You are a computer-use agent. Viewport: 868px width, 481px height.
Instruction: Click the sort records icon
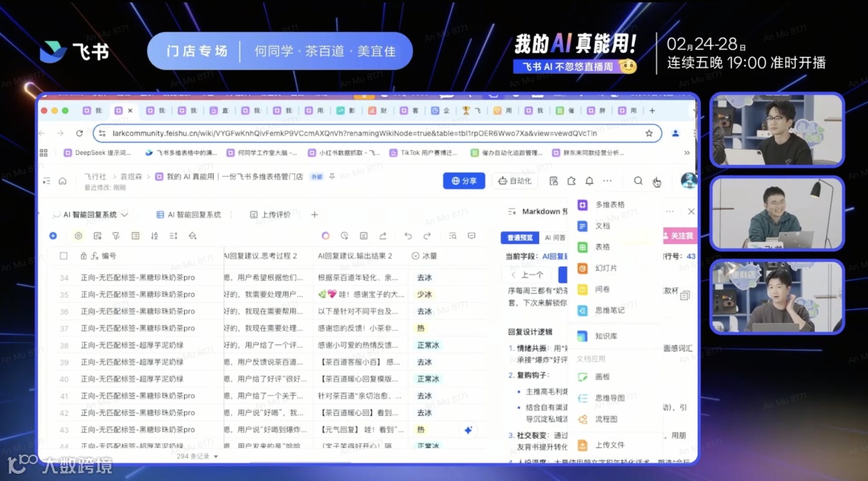[x=154, y=236]
